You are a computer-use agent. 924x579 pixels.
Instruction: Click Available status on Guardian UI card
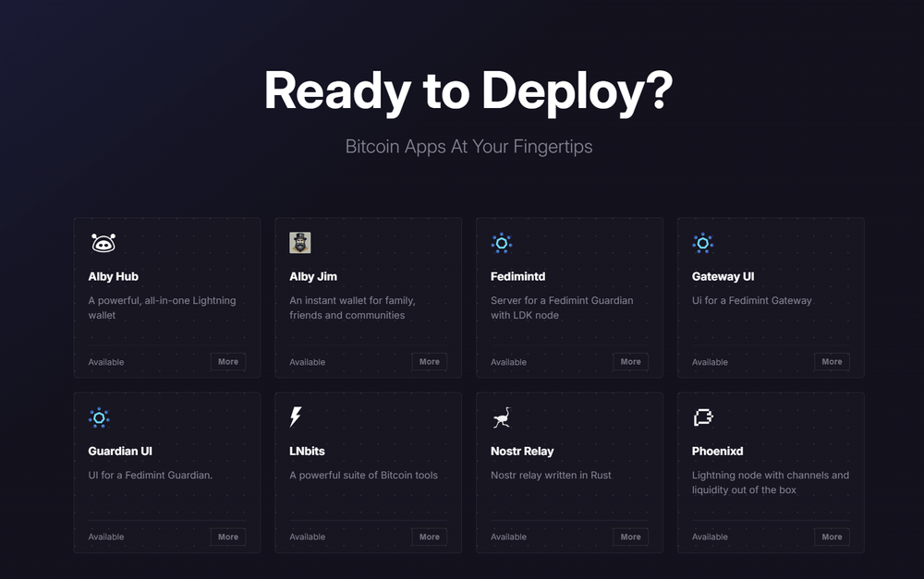click(x=106, y=537)
